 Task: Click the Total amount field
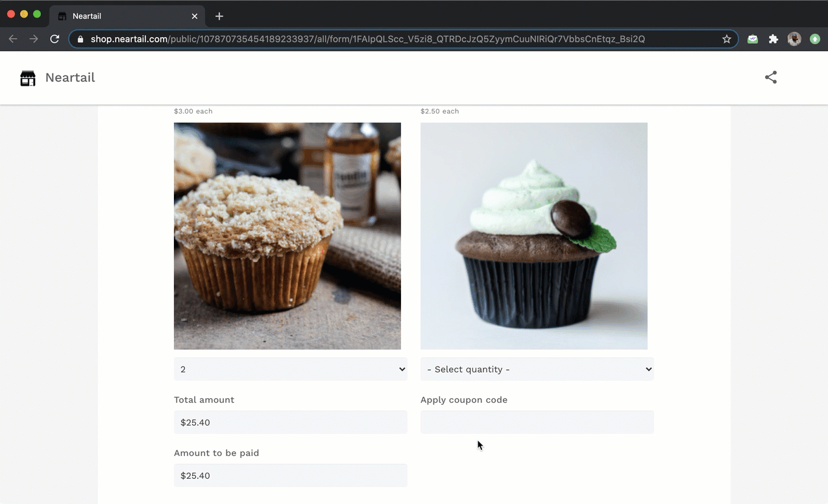click(x=290, y=422)
